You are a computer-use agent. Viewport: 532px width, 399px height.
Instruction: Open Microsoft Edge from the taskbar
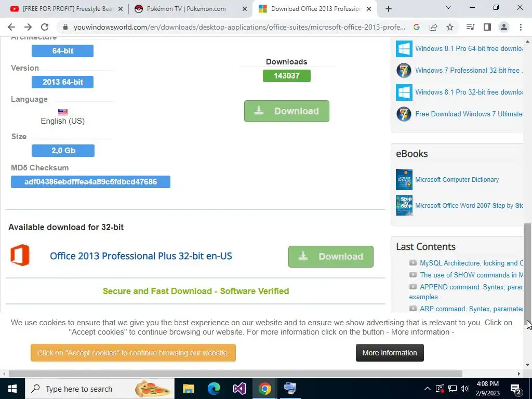pyautogui.click(x=214, y=389)
